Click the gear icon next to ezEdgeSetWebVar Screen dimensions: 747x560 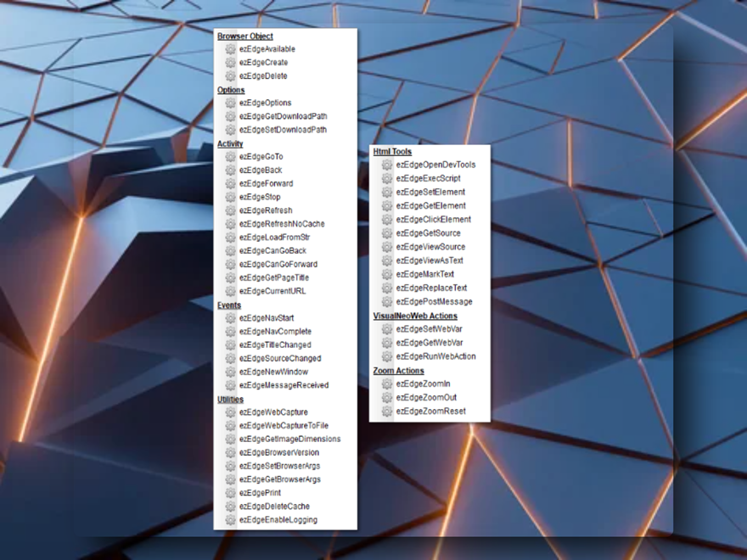[387, 329]
